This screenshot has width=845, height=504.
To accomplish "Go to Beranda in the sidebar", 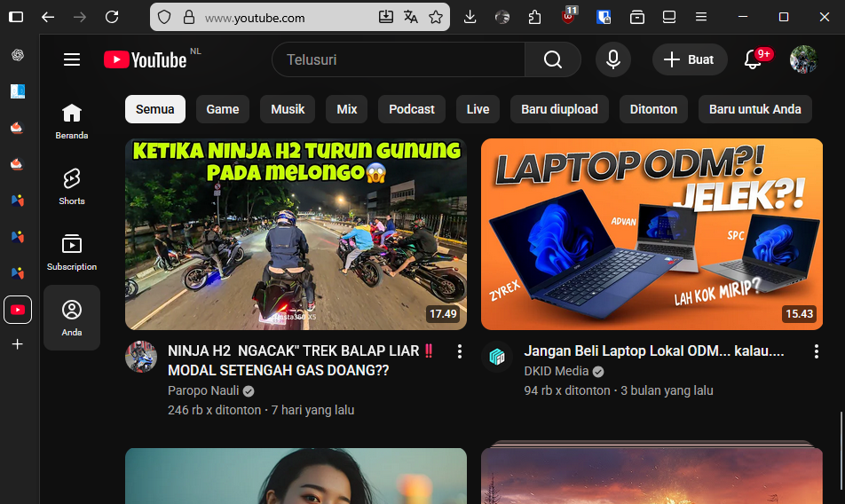I will tap(72, 121).
